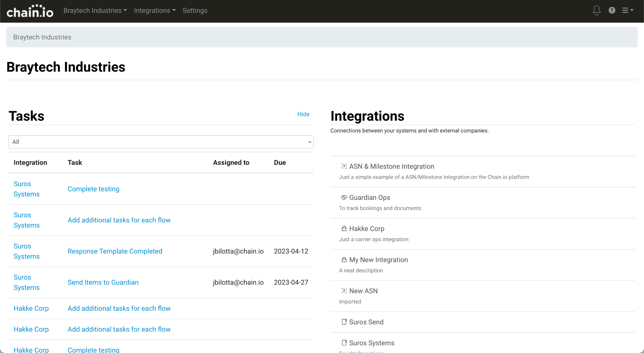Screen dimensions: 644x353
Task: Click the Integrations section heading
Action: [367, 116]
